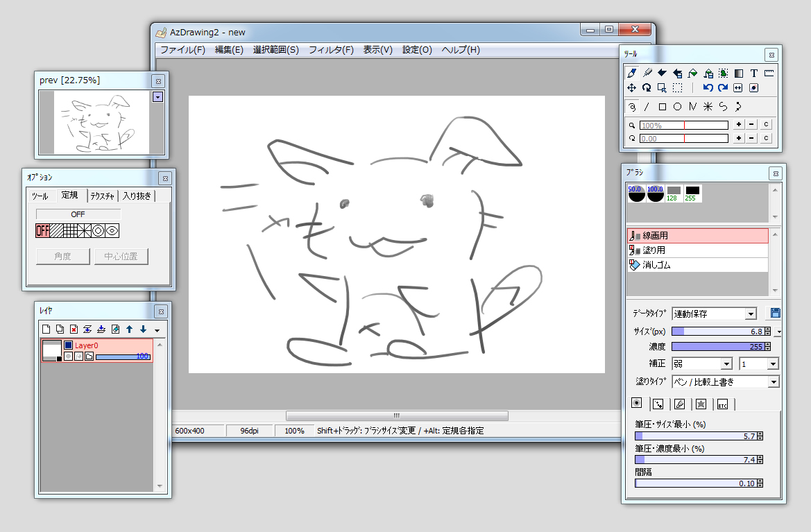Create a new layer in the レイヤ panel

tap(46, 329)
